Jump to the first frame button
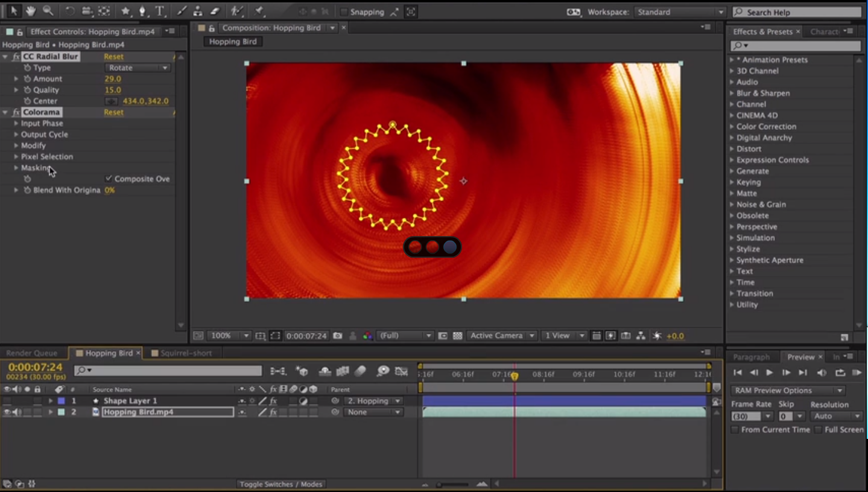Viewport: 868px width, 492px height. click(737, 373)
